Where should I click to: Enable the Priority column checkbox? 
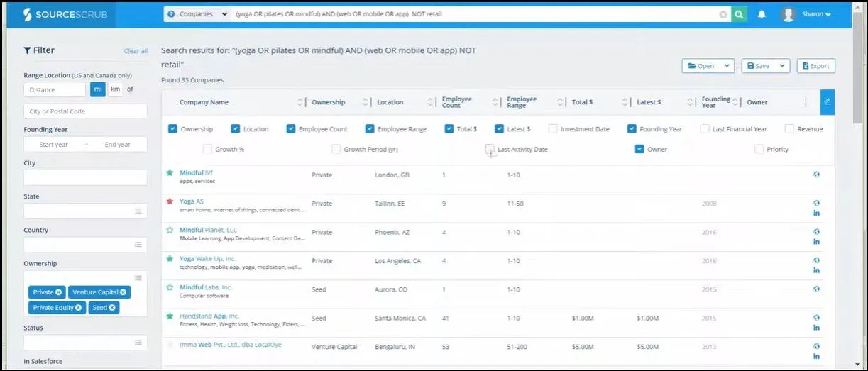point(759,149)
